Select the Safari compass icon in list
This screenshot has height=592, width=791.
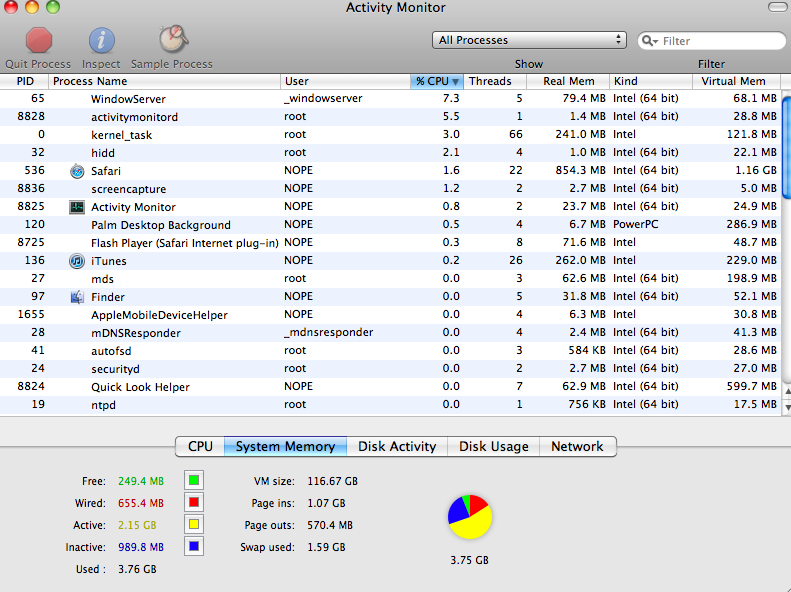77,171
